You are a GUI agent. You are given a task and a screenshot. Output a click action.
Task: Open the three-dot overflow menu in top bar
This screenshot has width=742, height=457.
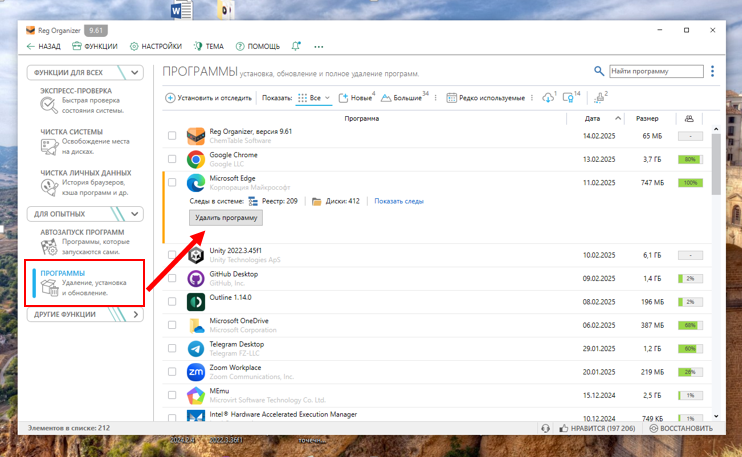pyautogui.click(x=318, y=47)
